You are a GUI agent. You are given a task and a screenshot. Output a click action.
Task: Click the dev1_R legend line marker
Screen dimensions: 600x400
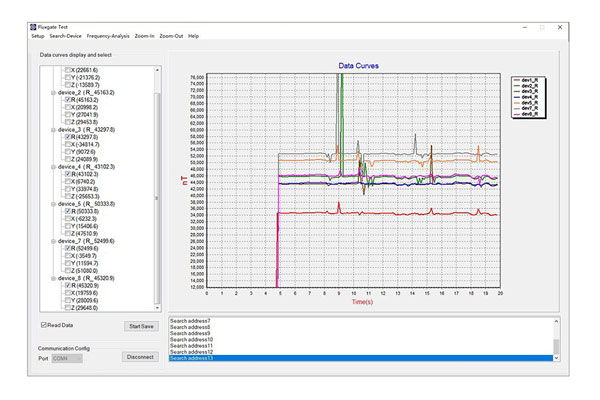pos(517,82)
